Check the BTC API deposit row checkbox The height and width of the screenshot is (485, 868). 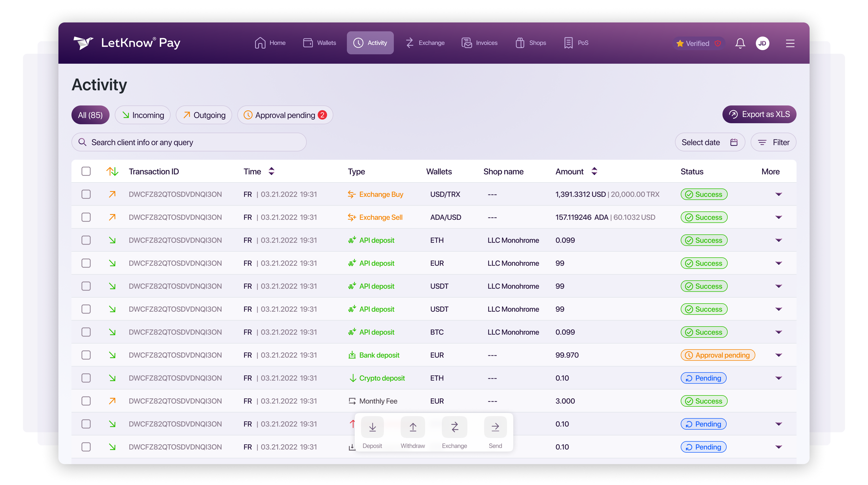tap(86, 332)
